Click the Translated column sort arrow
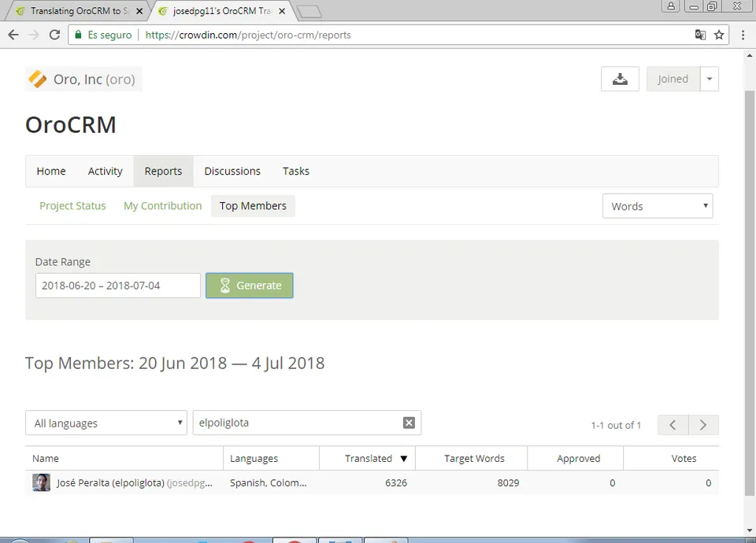This screenshot has height=543, width=756. point(404,459)
